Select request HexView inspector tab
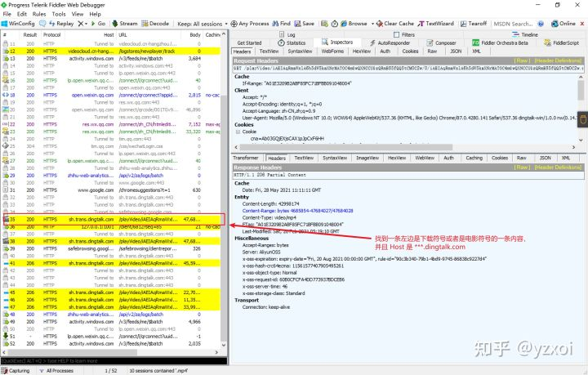The image size is (588, 375). tap(362, 51)
